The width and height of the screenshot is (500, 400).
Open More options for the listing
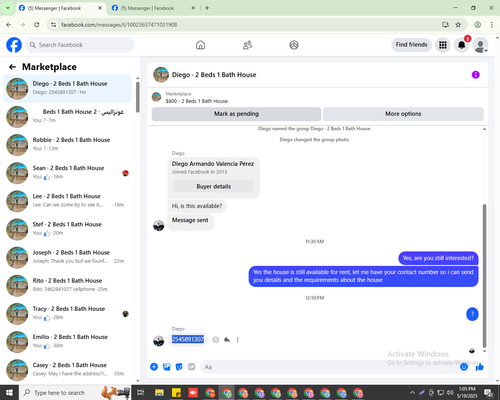[x=403, y=114]
